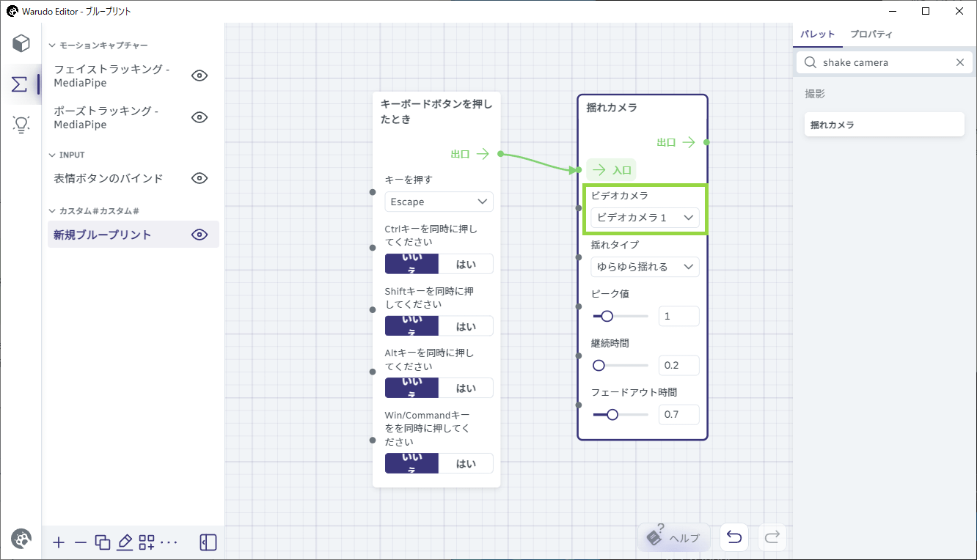Select はい for Win/Command key option
The height and width of the screenshot is (560, 977).
pos(466,463)
